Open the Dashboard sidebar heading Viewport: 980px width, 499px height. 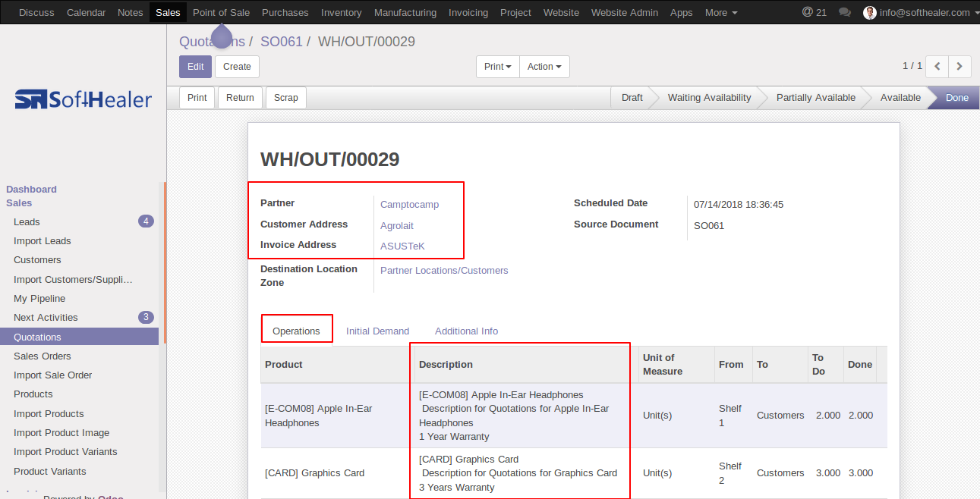(x=31, y=190)
